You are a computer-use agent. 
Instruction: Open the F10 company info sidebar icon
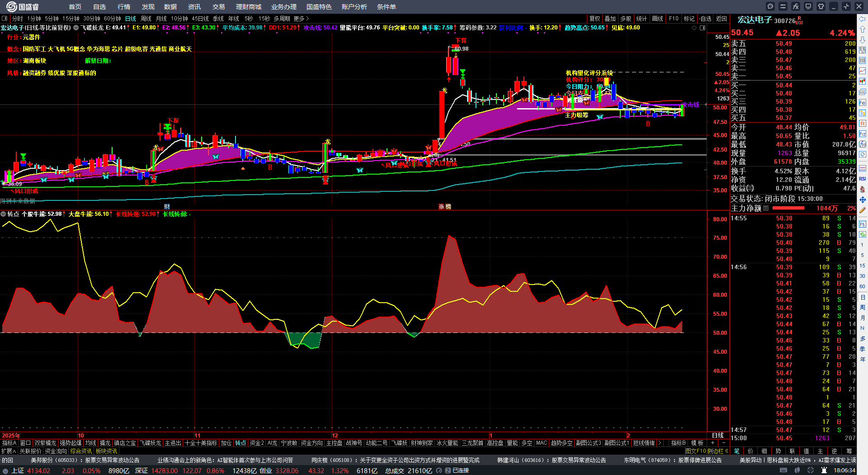[863, 102]
